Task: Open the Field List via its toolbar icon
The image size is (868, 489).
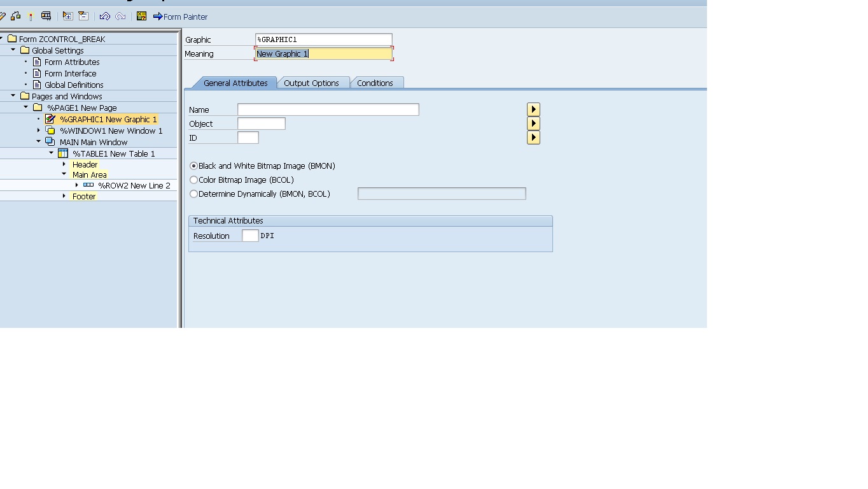Action: click(141, 17)
